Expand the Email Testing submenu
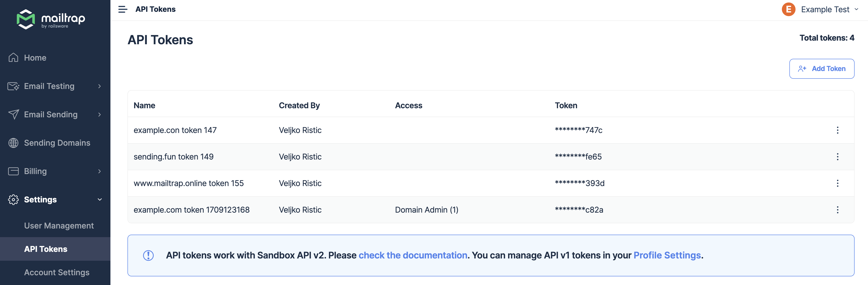 click(99, 86)
